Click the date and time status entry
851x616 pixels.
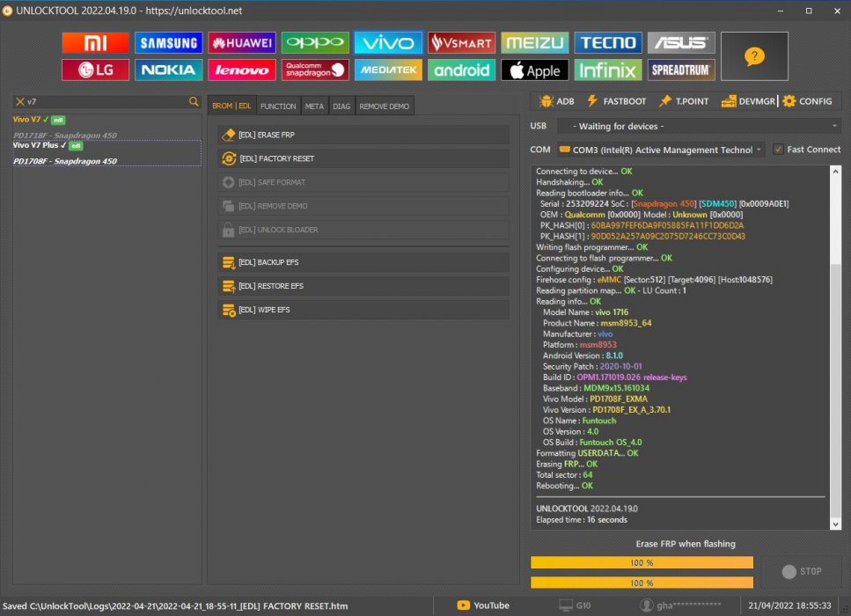[x=789, y=605]
